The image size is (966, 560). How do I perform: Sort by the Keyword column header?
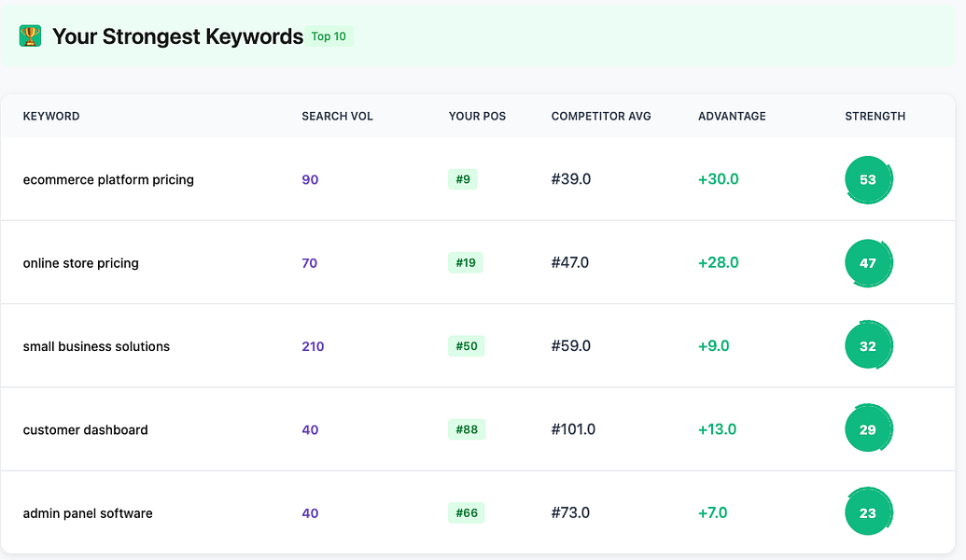(51, 117)
